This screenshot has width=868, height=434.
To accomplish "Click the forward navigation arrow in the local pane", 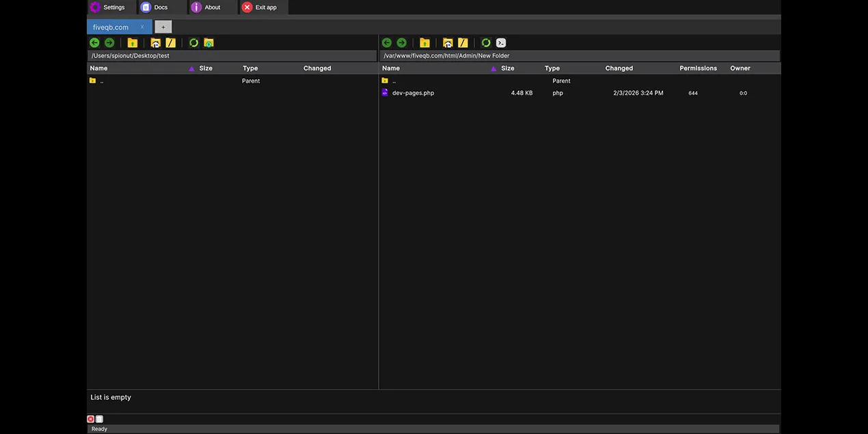I will point(109,42).
